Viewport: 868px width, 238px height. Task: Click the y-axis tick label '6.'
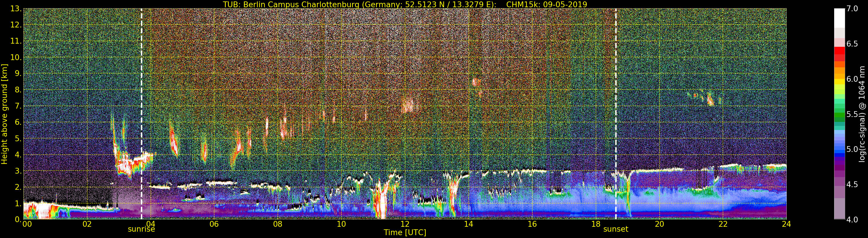18,122
